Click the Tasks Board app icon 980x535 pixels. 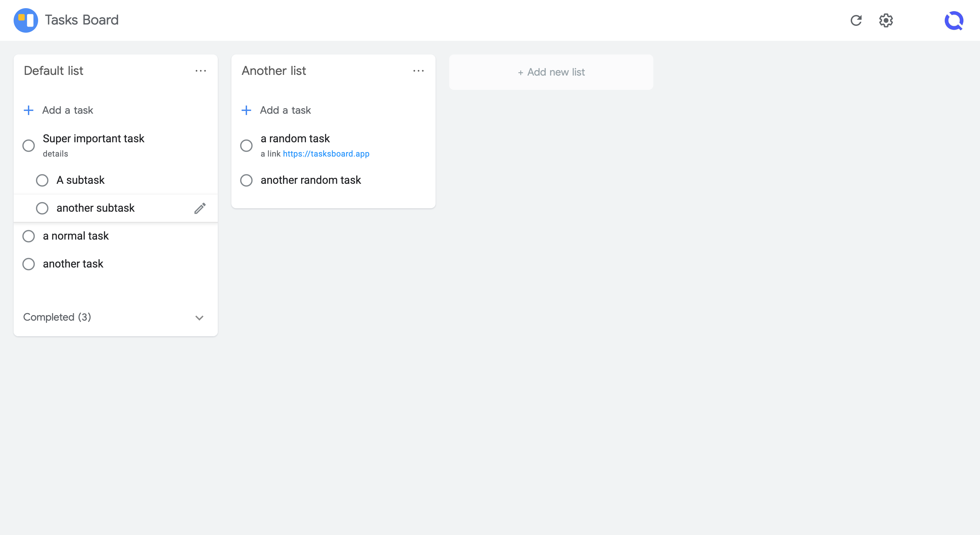pyautogui.click(x=26, y=20)
